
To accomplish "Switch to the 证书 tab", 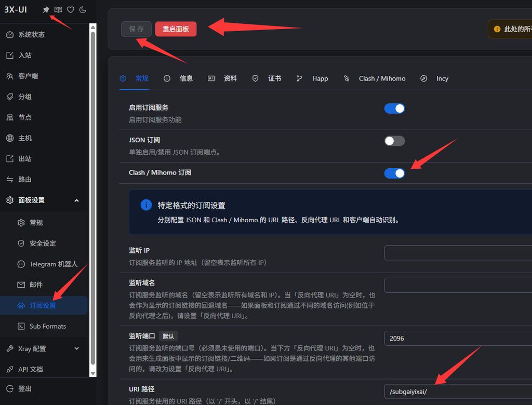I will pos(267,79).
